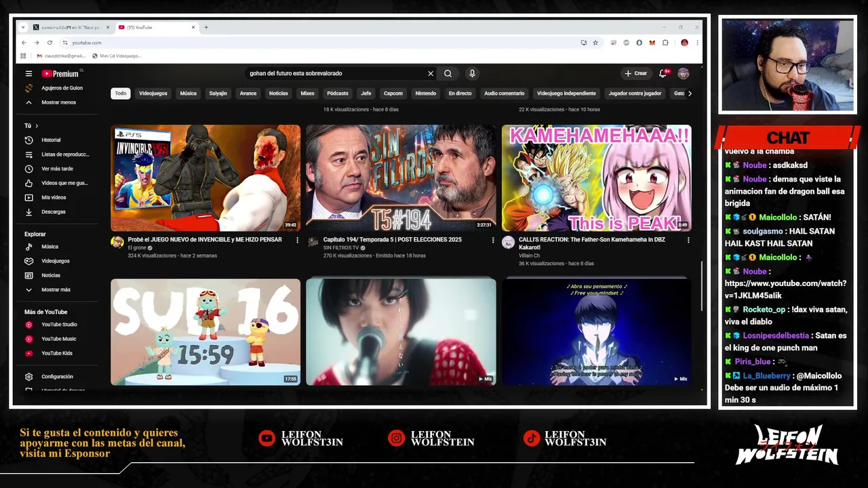
Task: Open the singer with microphone Mix thumbnail
Action: coord(401,332)
